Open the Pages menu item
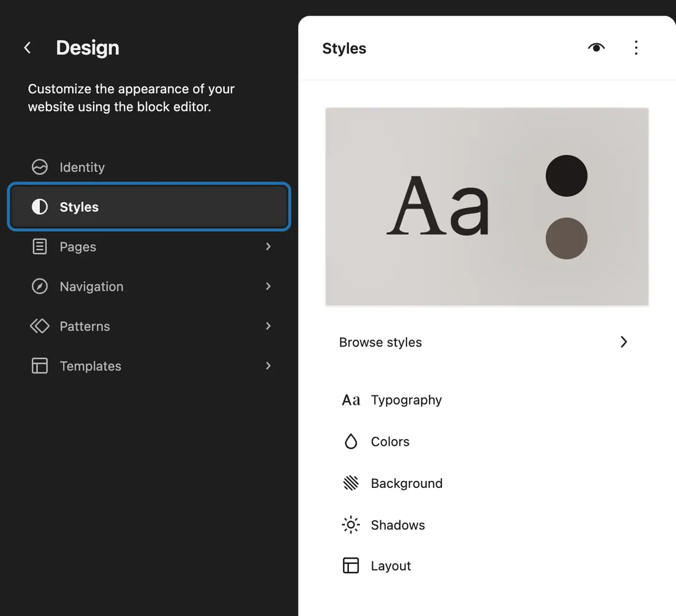 pos(149,247)
